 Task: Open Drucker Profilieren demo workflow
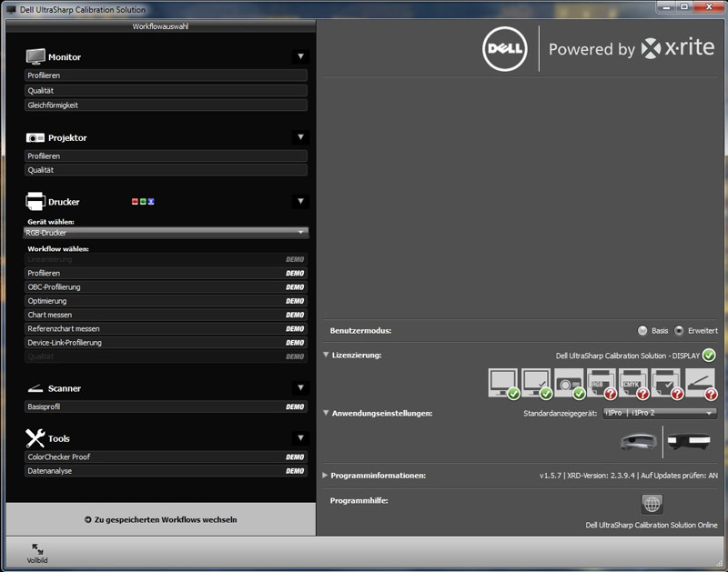[166, 273]
